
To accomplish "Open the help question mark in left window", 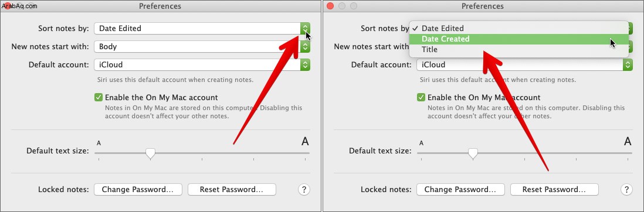I will tap(304, 189).
